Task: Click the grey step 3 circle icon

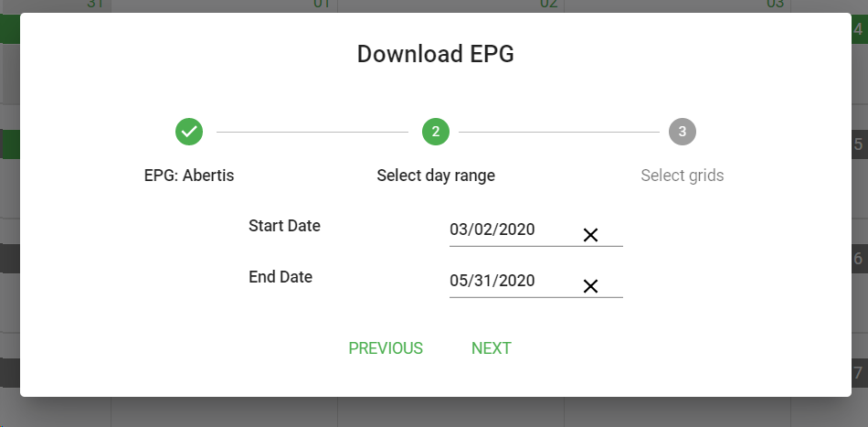Action: (x=683, y=132)
